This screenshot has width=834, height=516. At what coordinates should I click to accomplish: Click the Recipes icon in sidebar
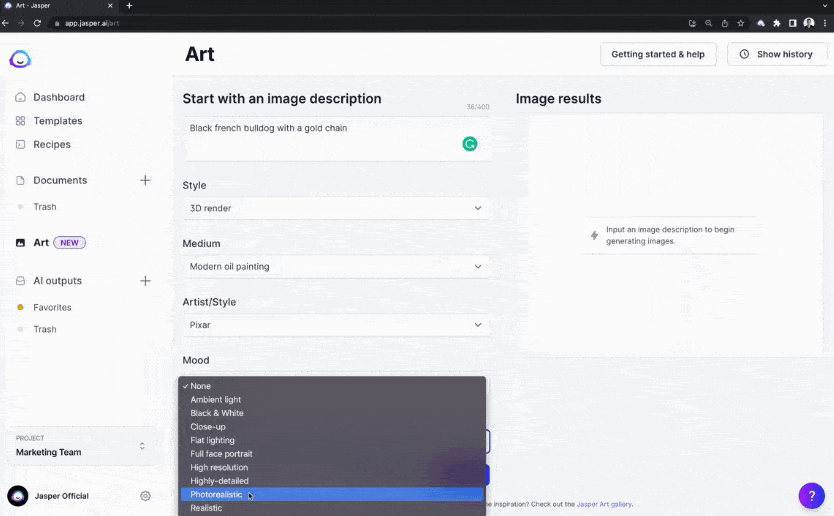[20, 144]
